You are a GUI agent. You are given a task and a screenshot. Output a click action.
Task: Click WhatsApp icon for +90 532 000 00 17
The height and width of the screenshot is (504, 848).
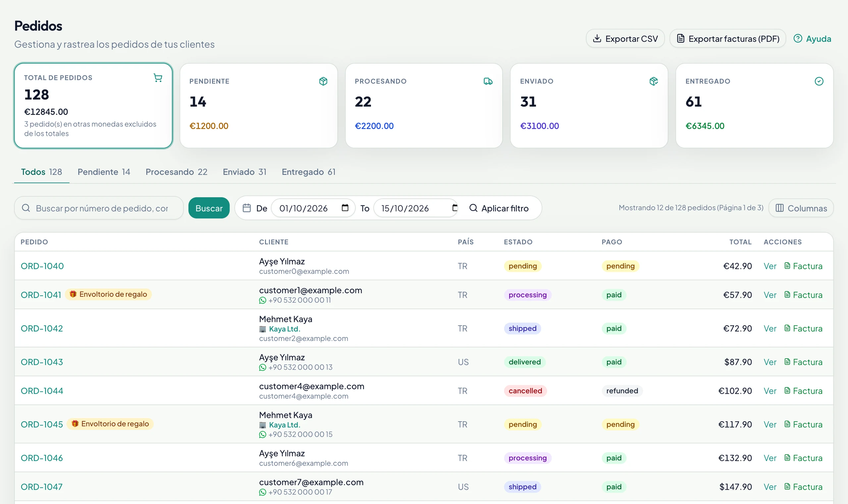[x=262, y=492]
